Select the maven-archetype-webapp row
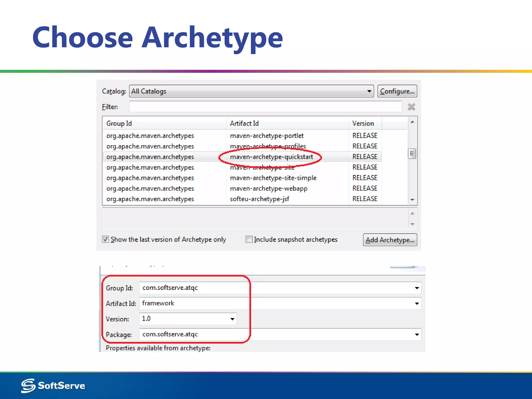 coord(242,188)
